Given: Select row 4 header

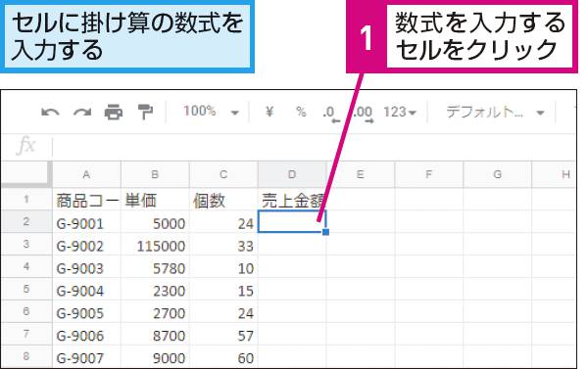Looking at the screenshot, I should click(x=26, y=266).
